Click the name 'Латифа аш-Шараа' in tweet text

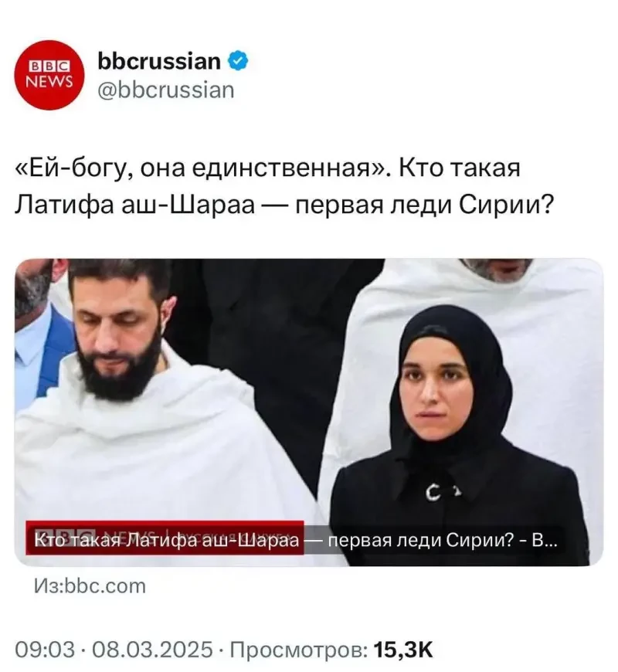point(135,205)
